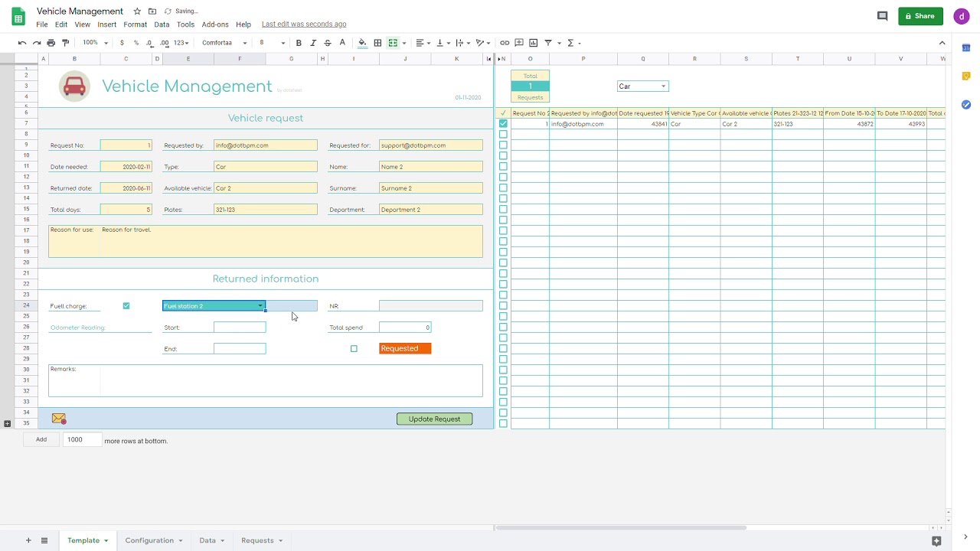Print the spreadsheet

pyautogui.click(x=51, y=43)
